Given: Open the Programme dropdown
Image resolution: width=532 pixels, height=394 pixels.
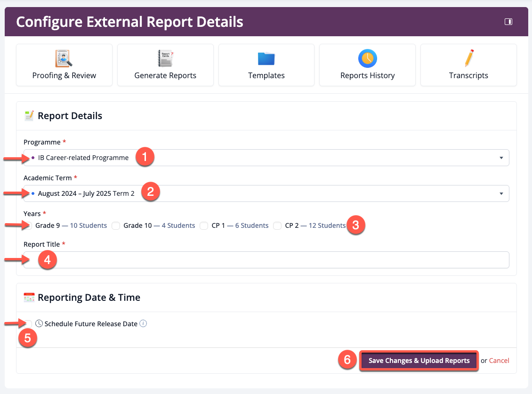Looking at the screenshot, I should [266, 158].
